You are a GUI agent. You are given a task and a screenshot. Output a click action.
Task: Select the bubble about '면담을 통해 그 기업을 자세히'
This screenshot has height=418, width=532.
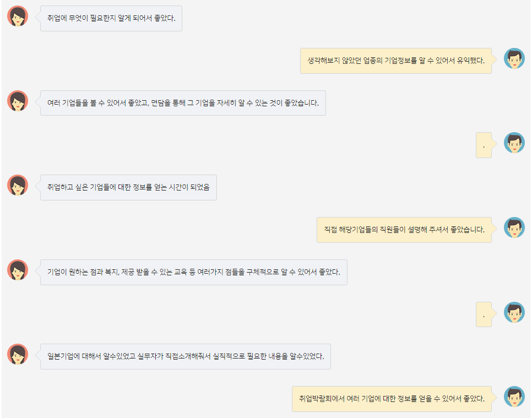pyautogui.click(x=183, y=103)
